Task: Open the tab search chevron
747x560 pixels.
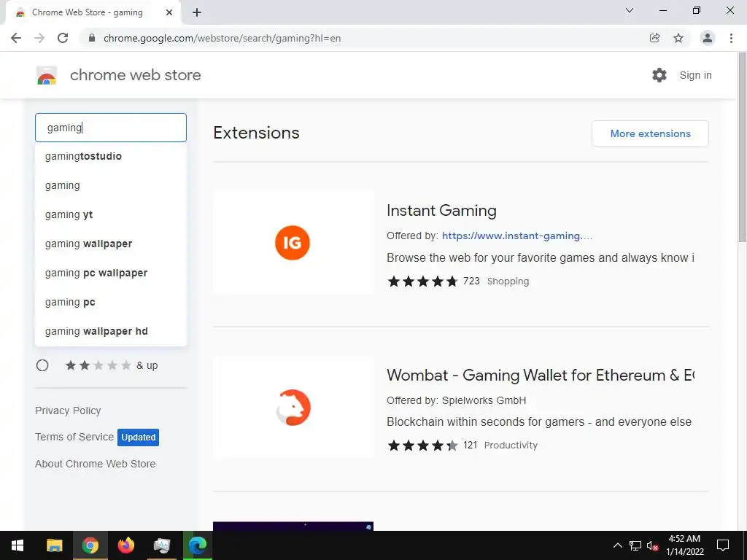Action: (630, 10)
